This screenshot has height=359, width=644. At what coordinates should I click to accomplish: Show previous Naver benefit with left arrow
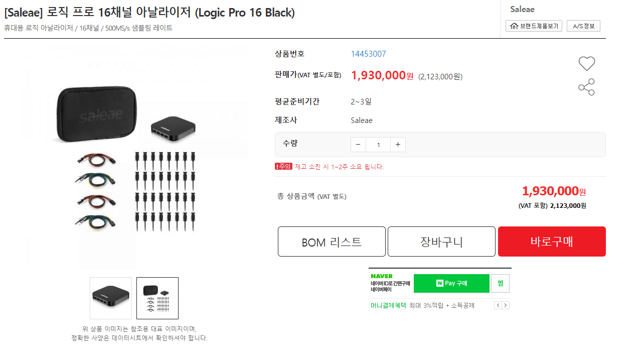point(498,305)
